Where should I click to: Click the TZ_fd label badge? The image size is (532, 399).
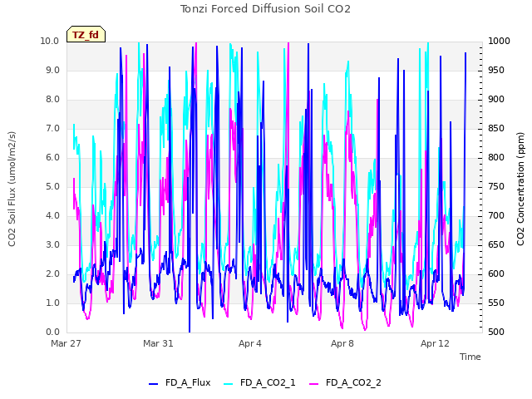(x=86, y=34)
